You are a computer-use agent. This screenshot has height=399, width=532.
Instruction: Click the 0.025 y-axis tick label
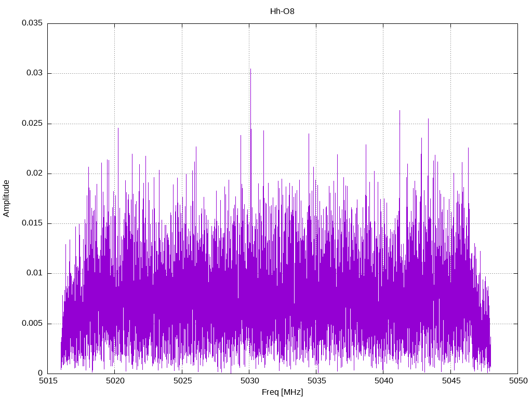pyautogui.click(x=32, y=124)
